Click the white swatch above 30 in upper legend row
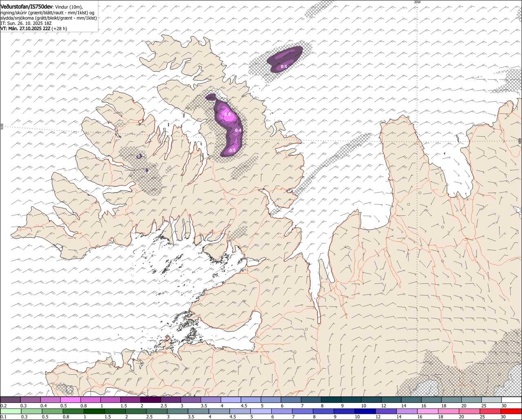522x420 pixels. coord(512,400)
